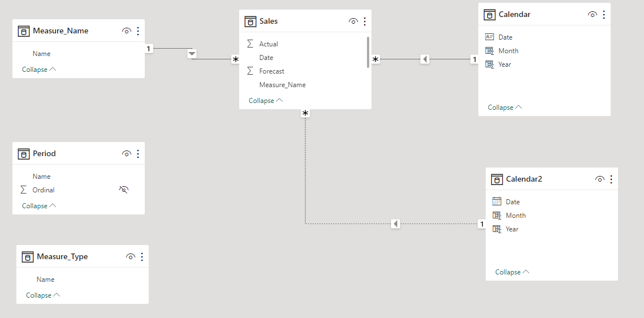Click the Measure_Type table header icon
This screenshot has height=318, width=644.
(x=28, y=257)
